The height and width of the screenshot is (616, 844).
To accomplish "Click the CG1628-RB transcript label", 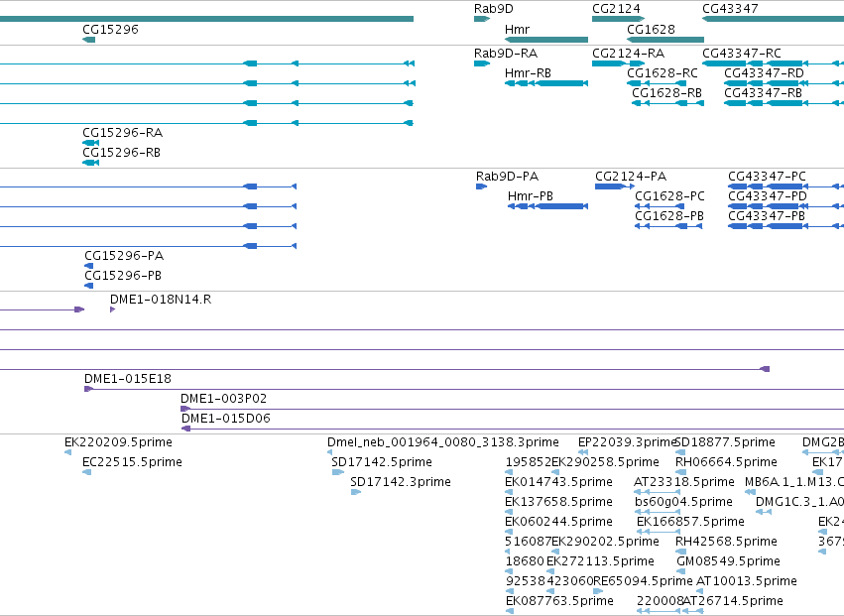I will coord(666,93).
